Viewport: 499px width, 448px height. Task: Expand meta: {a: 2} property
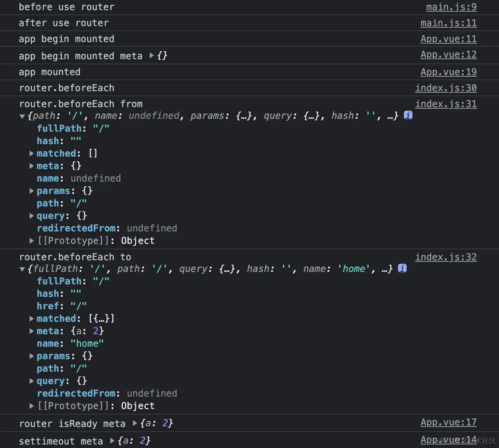coord(32,331)
